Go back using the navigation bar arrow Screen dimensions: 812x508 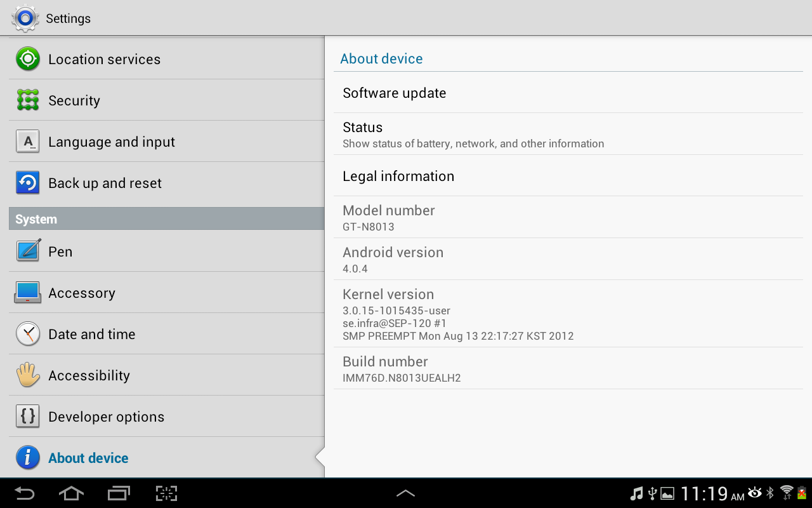(x=25, y=493)
